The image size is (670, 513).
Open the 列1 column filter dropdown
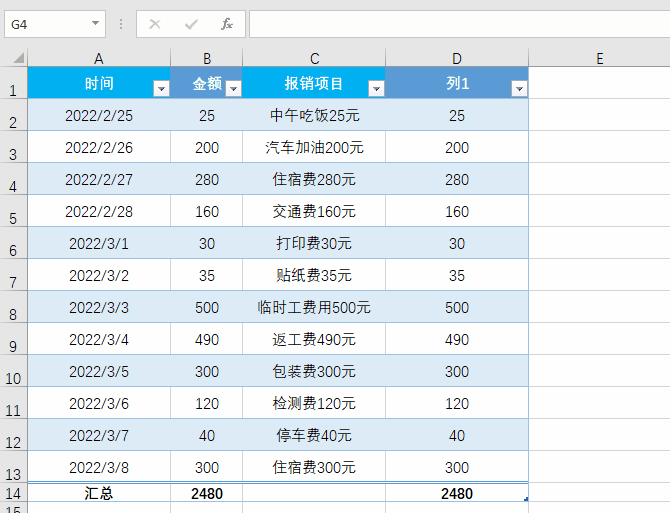[519, 88]
